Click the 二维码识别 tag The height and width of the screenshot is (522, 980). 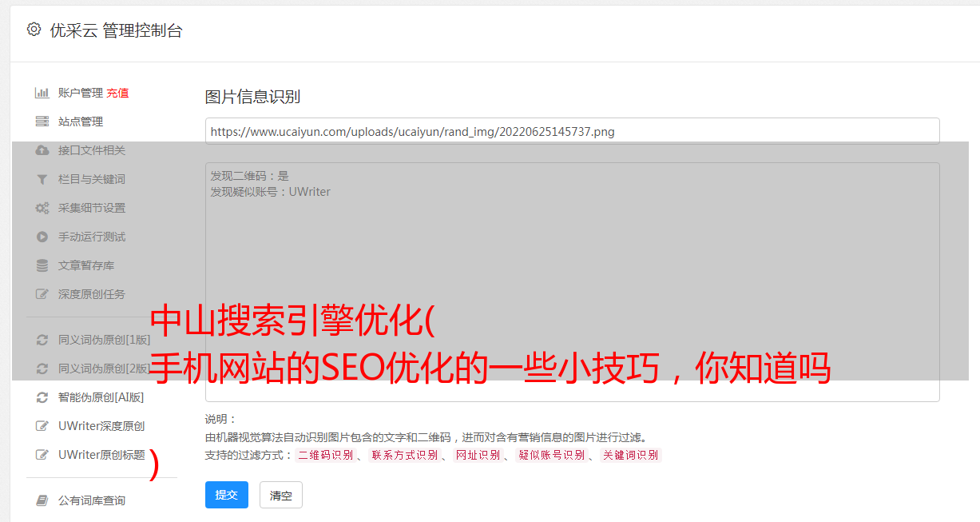325,456
